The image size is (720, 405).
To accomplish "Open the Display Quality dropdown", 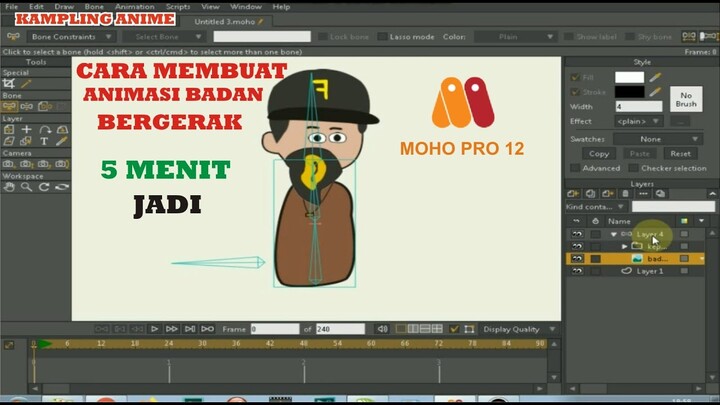I will click(x=519, y=329).
